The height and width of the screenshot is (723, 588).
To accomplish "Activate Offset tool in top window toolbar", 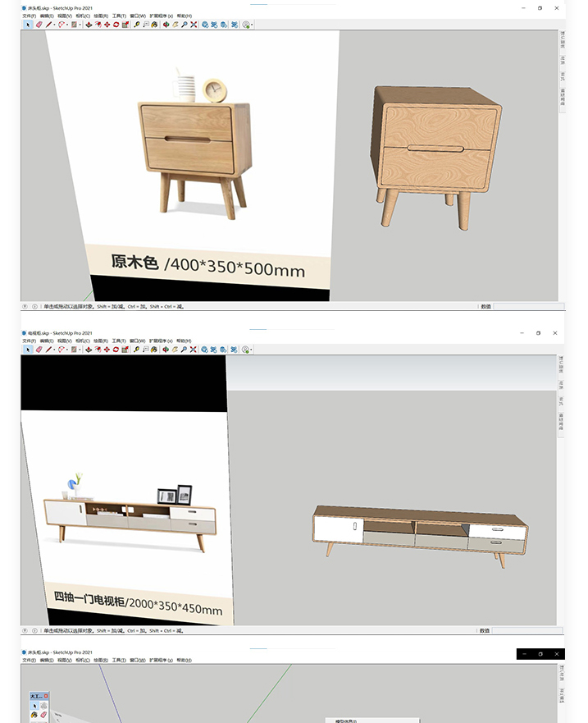I will (98, 25).
